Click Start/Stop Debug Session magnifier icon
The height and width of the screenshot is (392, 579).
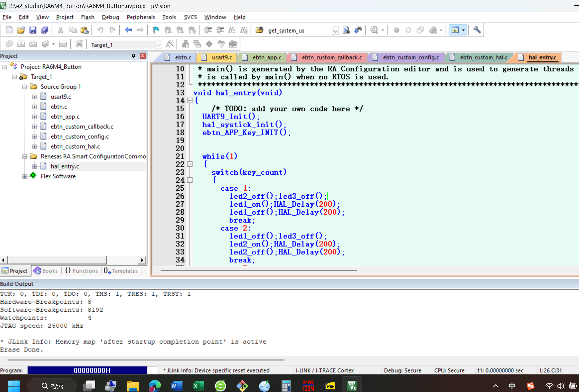pos(374,30)
